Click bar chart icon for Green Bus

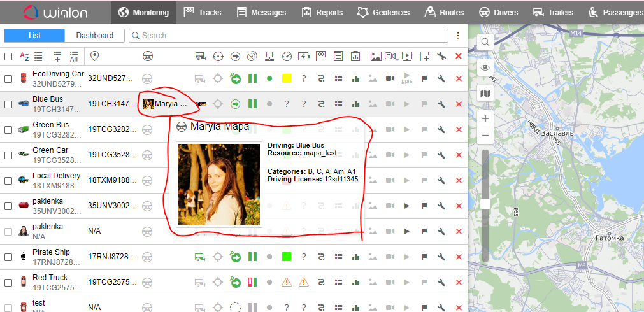point(356,129)
